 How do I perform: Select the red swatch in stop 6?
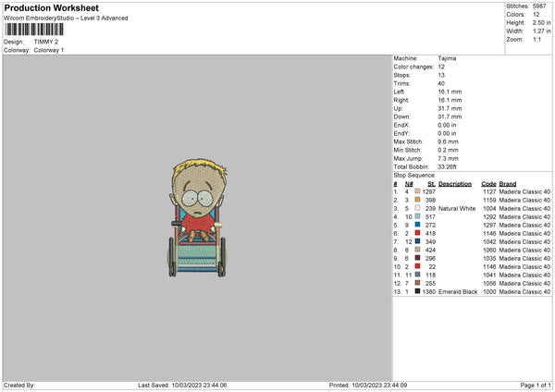coord(417,233)
